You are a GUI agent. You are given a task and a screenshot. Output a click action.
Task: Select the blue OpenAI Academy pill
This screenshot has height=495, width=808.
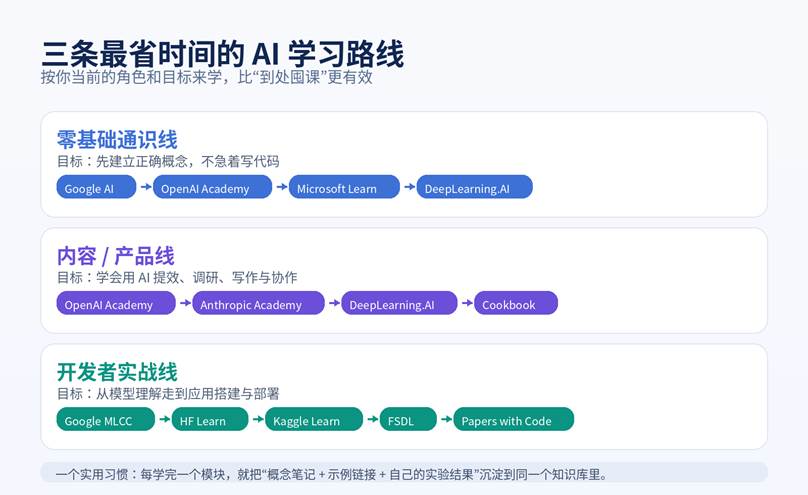pyautogui.click(x=212, y=187)
